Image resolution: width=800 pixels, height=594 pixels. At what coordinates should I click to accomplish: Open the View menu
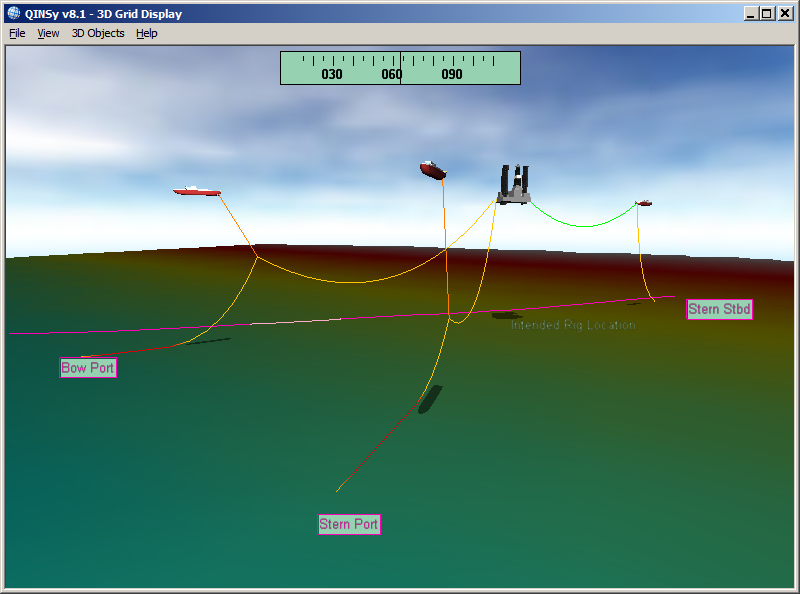pyautogui.click(x=48, y=33)
